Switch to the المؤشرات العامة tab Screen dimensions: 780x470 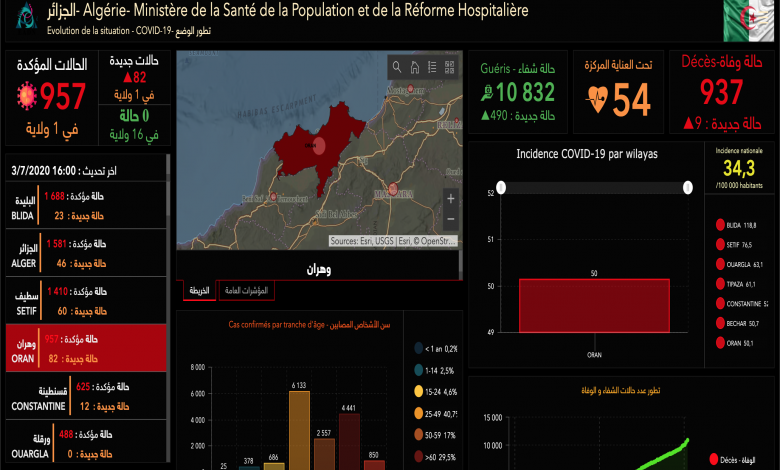244,291
